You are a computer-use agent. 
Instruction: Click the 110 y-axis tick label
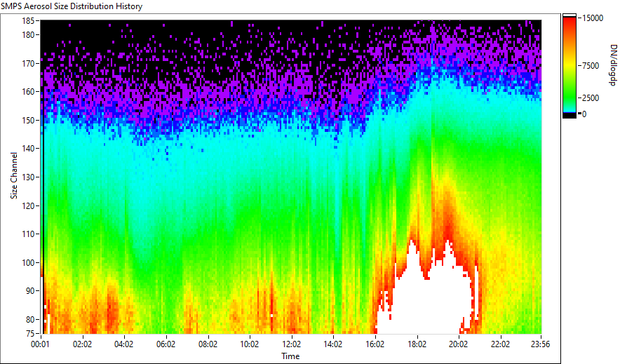(x=28, y=234)
